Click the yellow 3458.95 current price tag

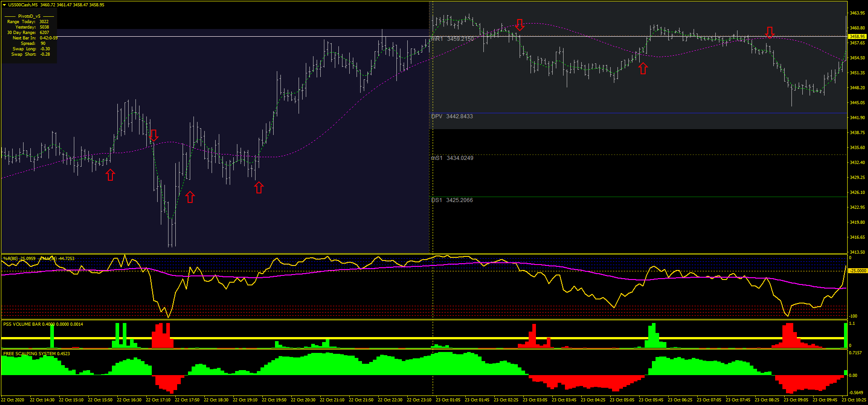click(x=857, y=36)
